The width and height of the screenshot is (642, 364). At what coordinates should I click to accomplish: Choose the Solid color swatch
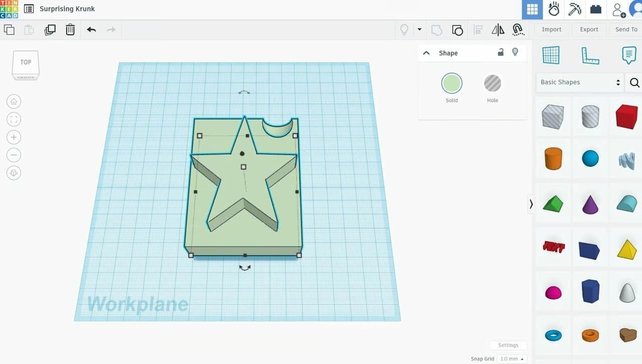point(451,84)
